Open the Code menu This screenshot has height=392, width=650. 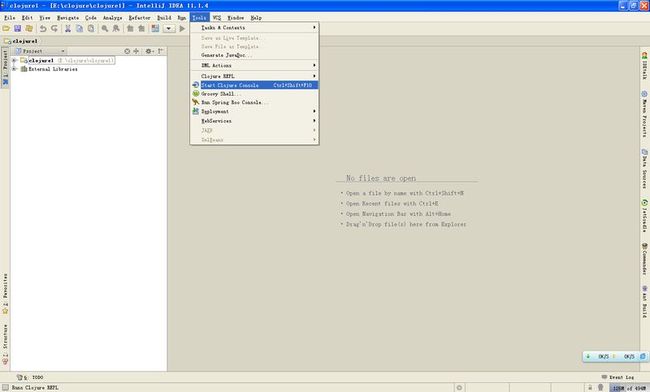[91, 18]
